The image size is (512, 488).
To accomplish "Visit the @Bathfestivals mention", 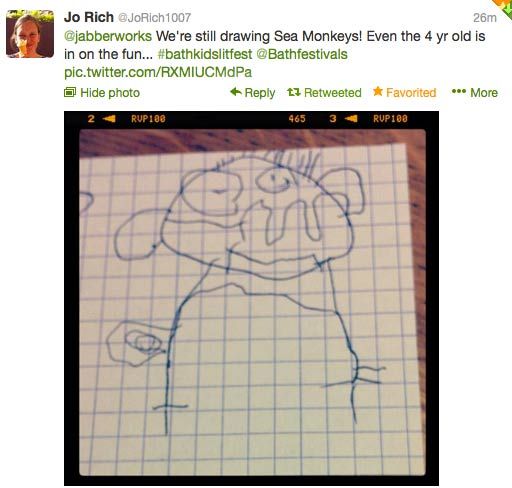I will click(x=302, y=54).
